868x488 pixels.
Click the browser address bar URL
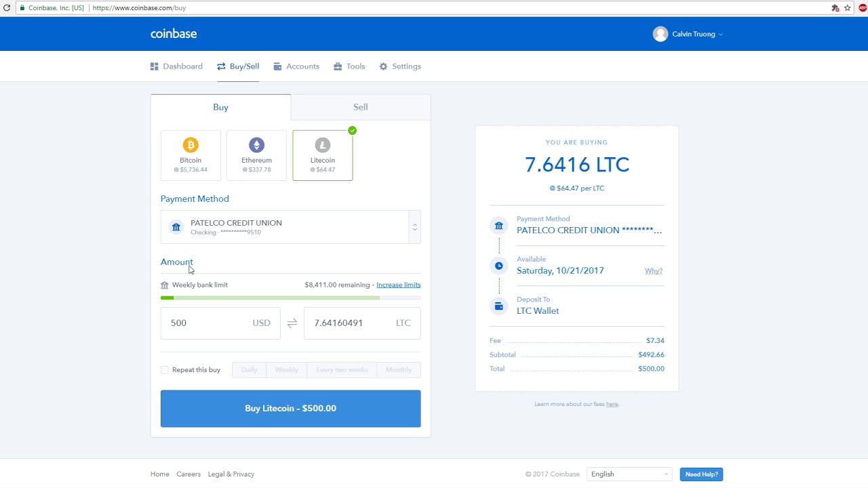point(139,8)
